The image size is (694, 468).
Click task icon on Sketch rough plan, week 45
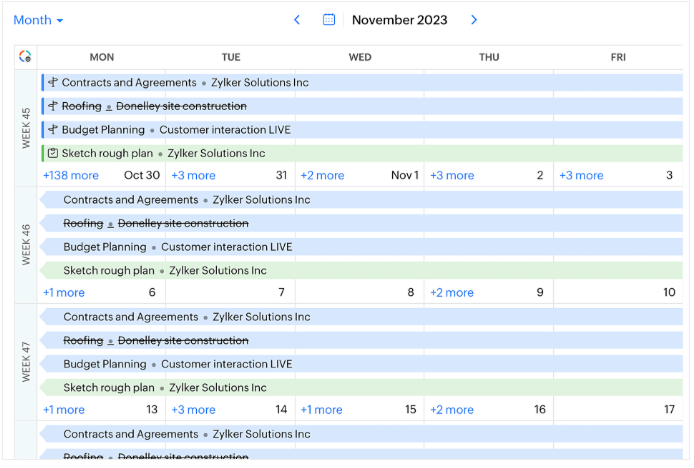point(53,153)
